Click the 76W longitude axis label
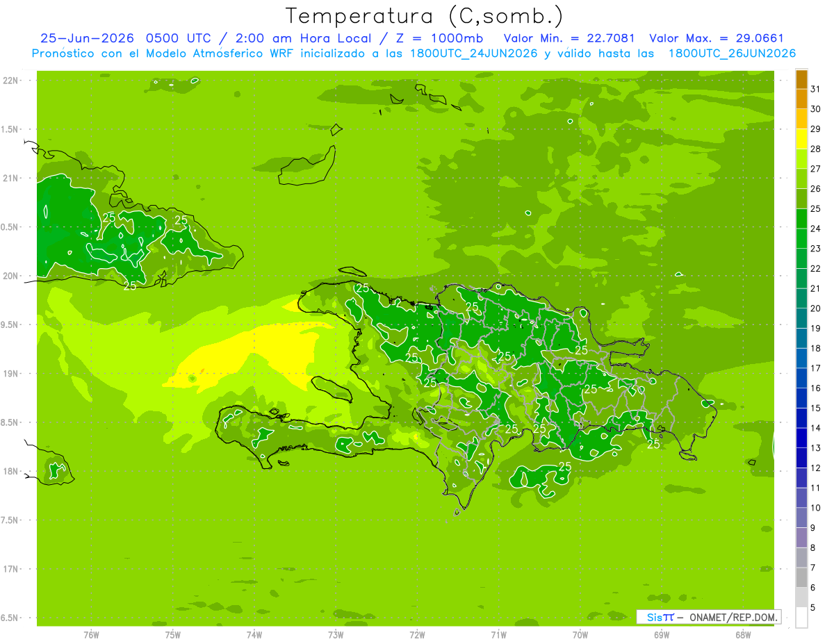 (91, 634)
